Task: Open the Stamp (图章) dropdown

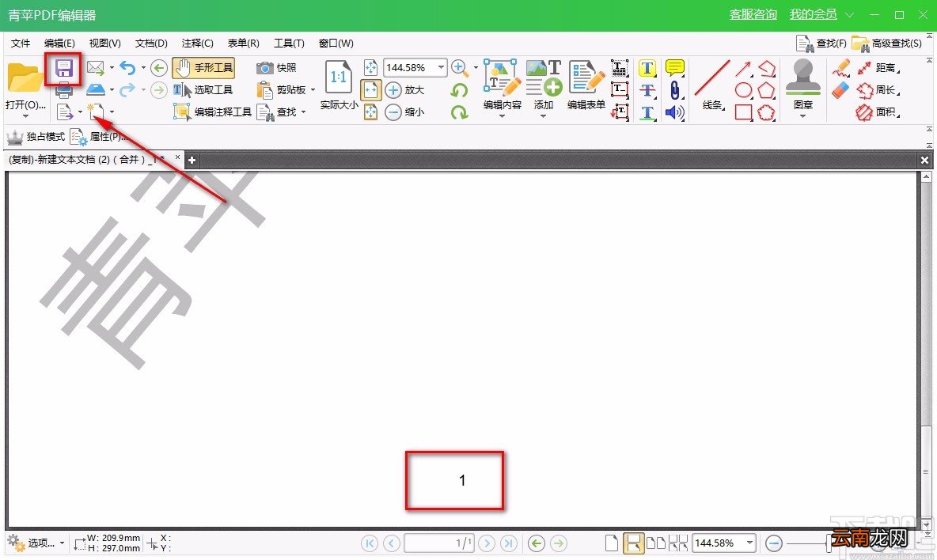Action: pyautogui.click(x=802, y=115)
